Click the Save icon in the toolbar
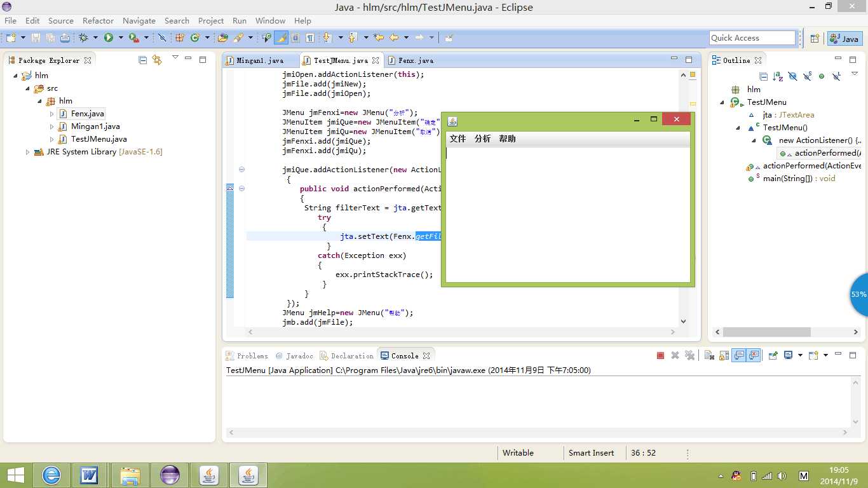The image size is (868, 488). tap(36, 38)
